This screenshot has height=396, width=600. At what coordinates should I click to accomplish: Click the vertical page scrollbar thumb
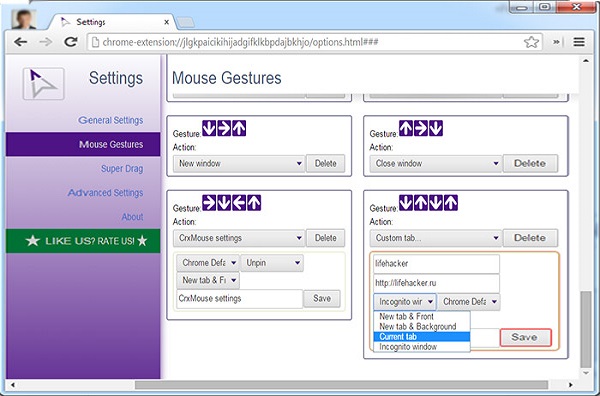(x=586, y=329)
